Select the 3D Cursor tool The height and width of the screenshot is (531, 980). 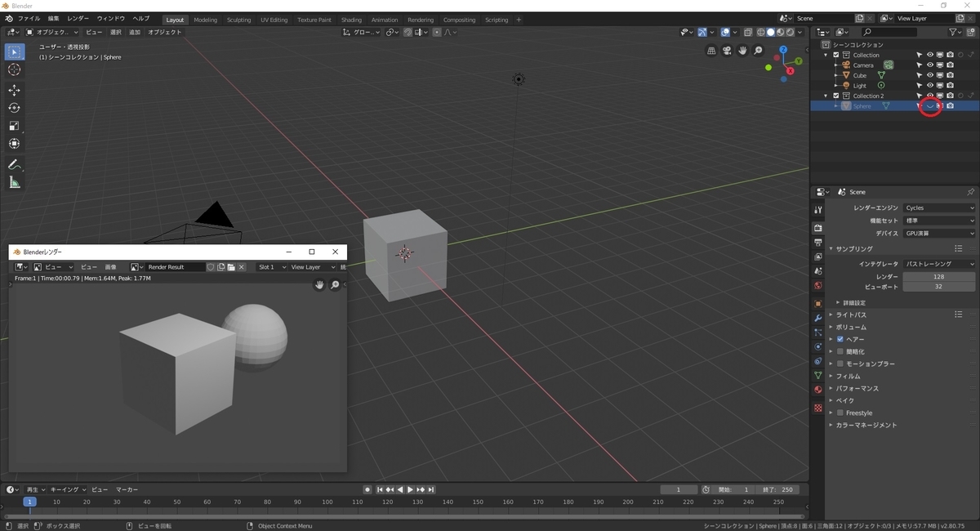[14, 70]
